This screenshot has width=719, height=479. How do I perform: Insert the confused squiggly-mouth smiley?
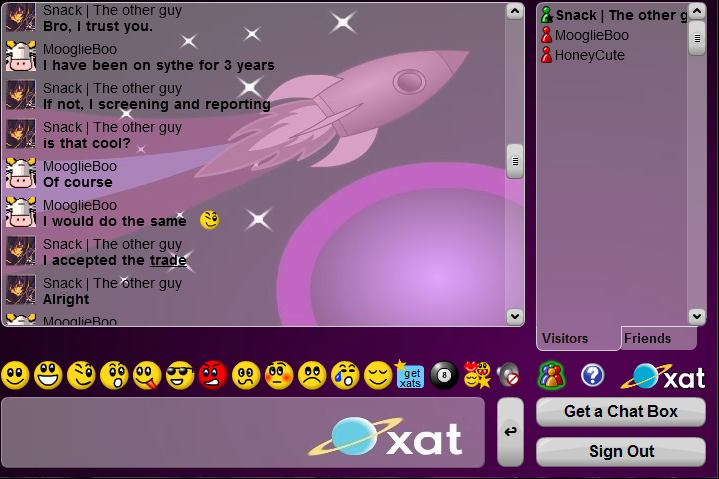pyautogui.click(x=246, y=375)
